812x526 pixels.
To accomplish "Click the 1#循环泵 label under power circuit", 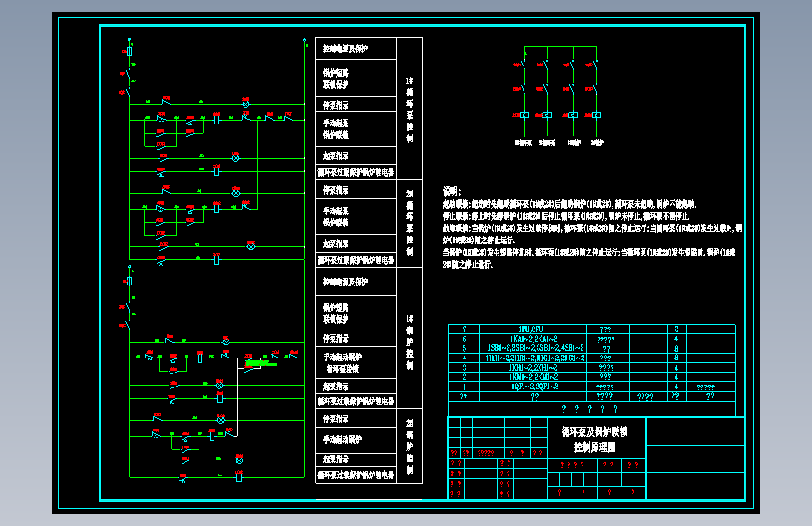I will 523,143.
